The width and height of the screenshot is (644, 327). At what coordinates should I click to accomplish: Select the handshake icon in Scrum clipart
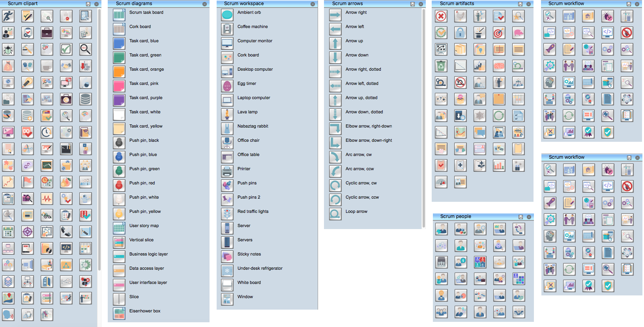[66, 66]
